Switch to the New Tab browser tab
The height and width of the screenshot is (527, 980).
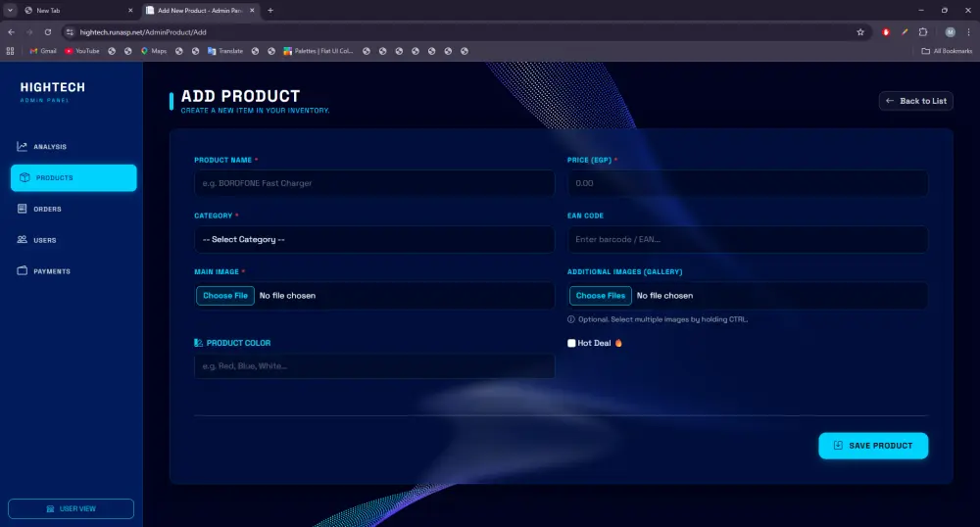click(x=78, y=10)
